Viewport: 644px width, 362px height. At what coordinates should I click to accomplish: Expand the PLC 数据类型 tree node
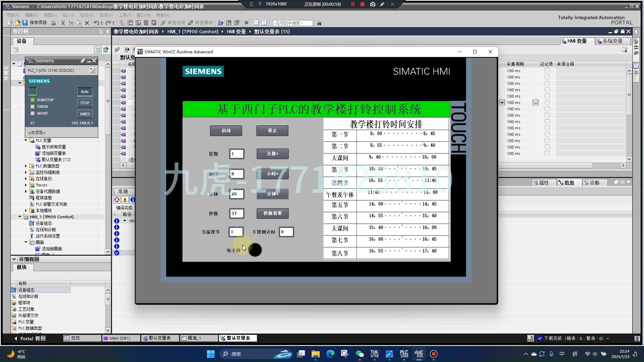tap(26, 166)
